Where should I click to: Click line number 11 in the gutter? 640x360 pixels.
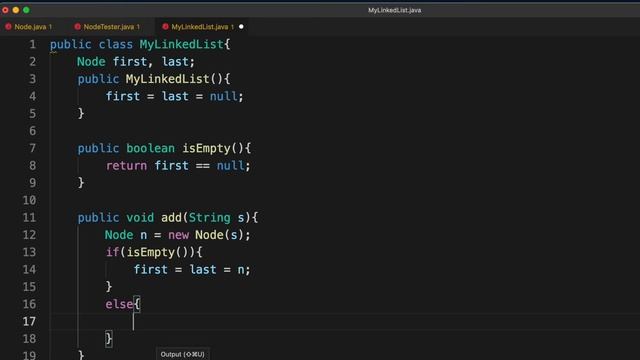click(x=29, y=218)
